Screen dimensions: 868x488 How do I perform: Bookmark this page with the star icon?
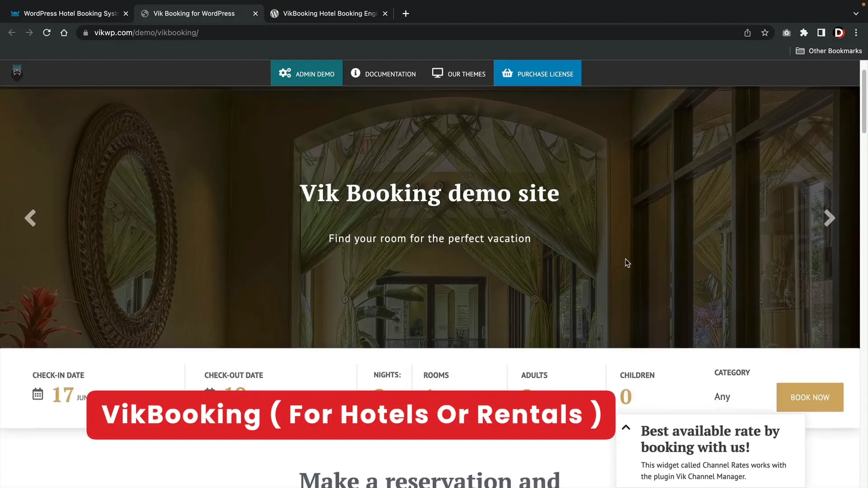pos(765,33)
